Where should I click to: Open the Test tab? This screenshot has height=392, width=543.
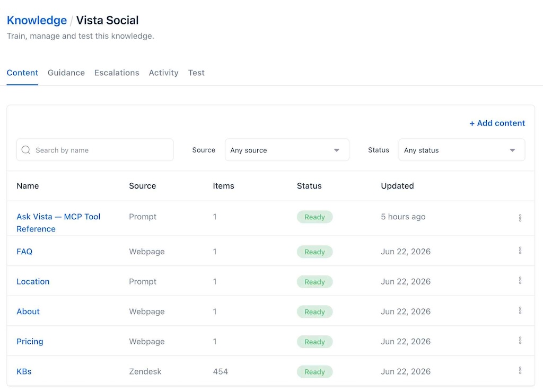pyautogui.click(x=196, y=73)
